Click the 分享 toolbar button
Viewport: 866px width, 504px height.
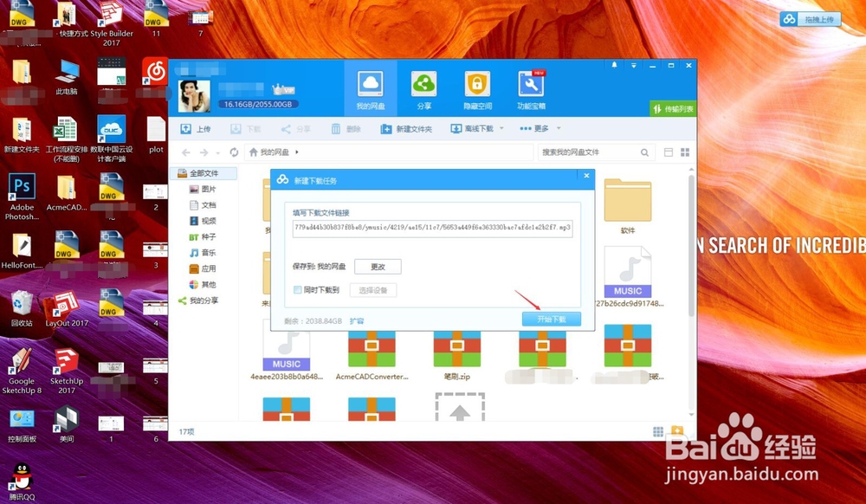(x=295, y=129)
